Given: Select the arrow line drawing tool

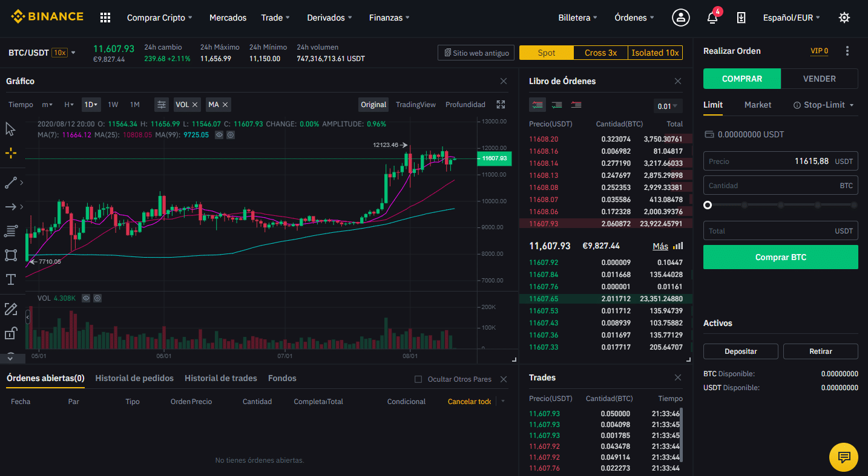Looking at the screenshot, I should pos(10,207).
